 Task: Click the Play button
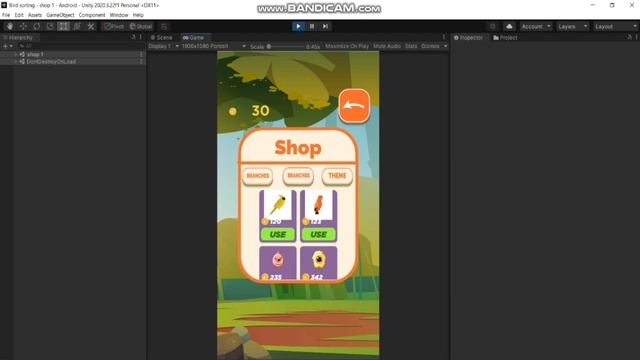298,27
